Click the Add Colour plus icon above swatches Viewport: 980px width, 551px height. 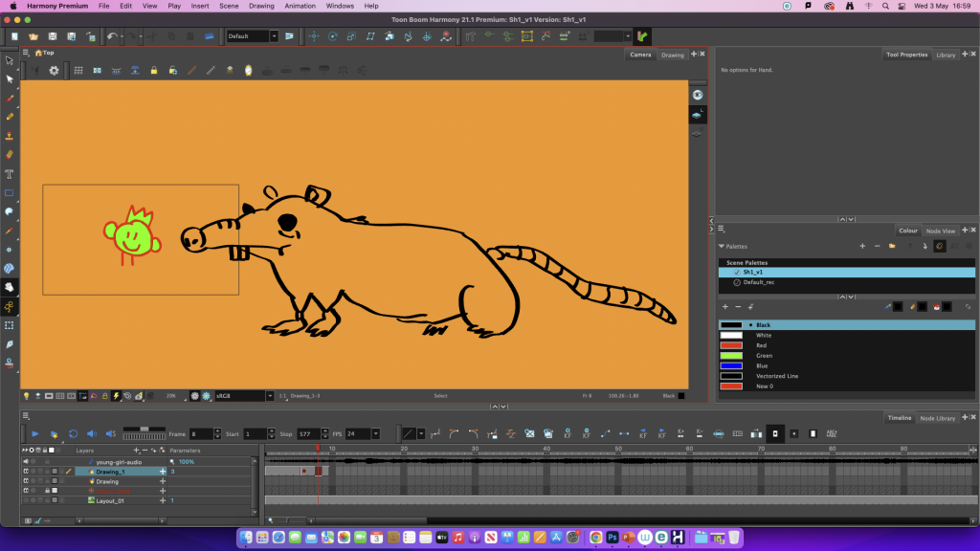pyautogui.click(x=724, y=306)
